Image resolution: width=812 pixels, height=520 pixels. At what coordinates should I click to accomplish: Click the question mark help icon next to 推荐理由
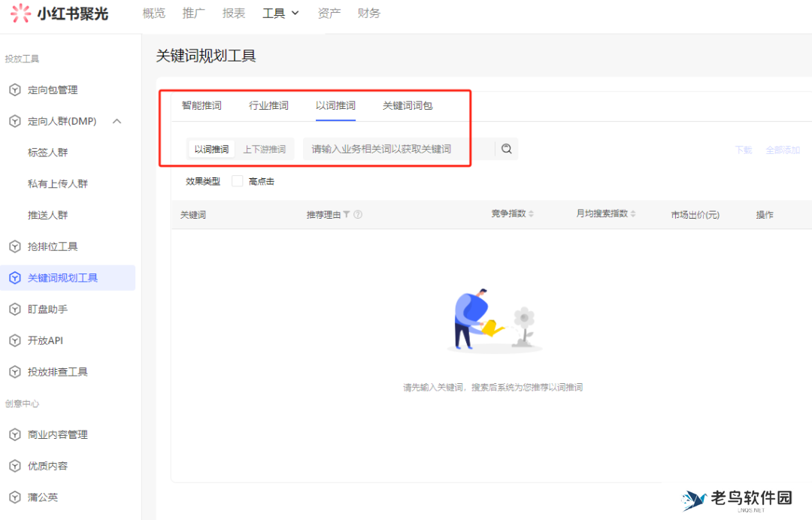pyautogui.click(x=358, y=214)
